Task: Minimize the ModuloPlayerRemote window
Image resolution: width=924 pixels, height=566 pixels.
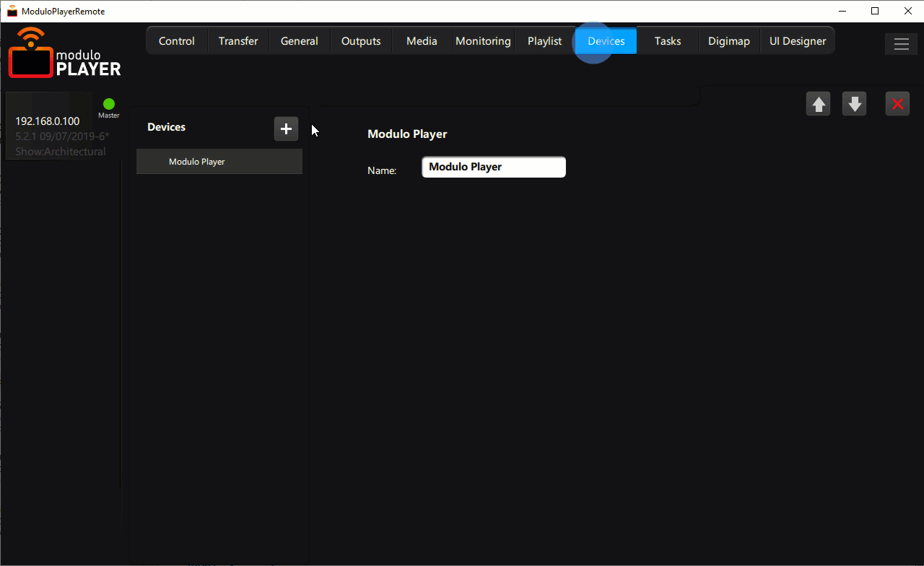Action: (x=842, y=11)
